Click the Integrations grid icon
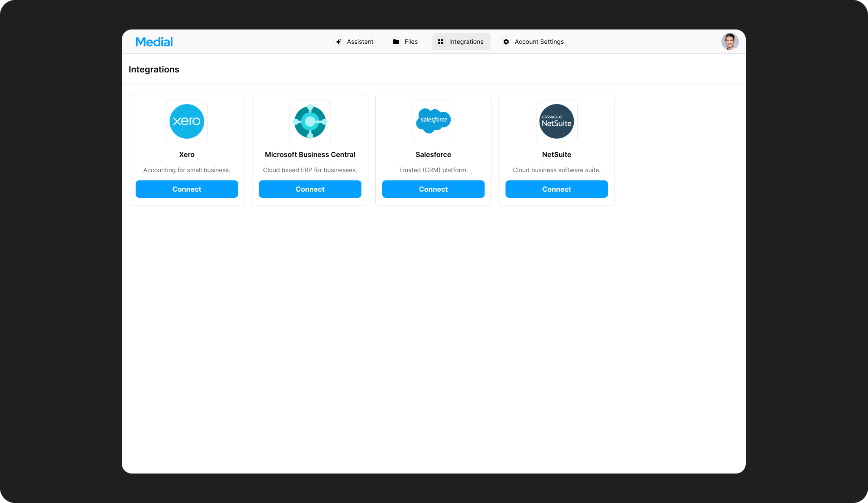868x503 pixels. click(x=441, y=42)
